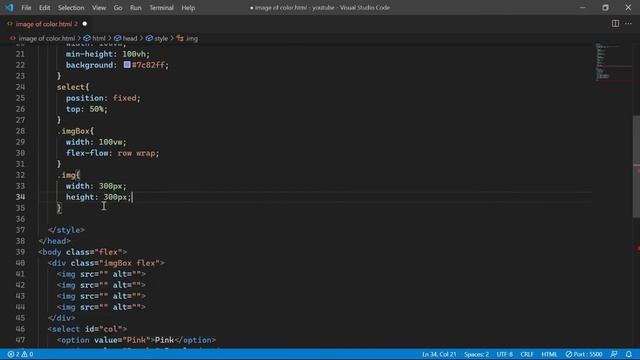Screen dimensions: 640x360
Task: Open the editor More Actions menu
Action: (x=628, y=24)
